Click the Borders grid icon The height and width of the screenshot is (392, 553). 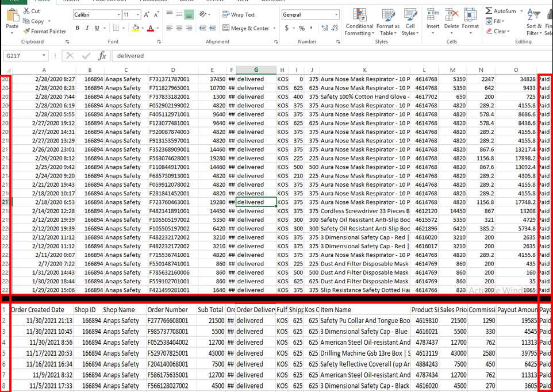116,28
